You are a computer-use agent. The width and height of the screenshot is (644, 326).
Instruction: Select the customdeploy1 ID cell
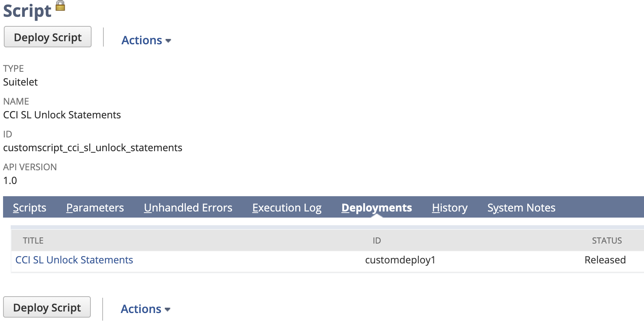pos(400,260)
